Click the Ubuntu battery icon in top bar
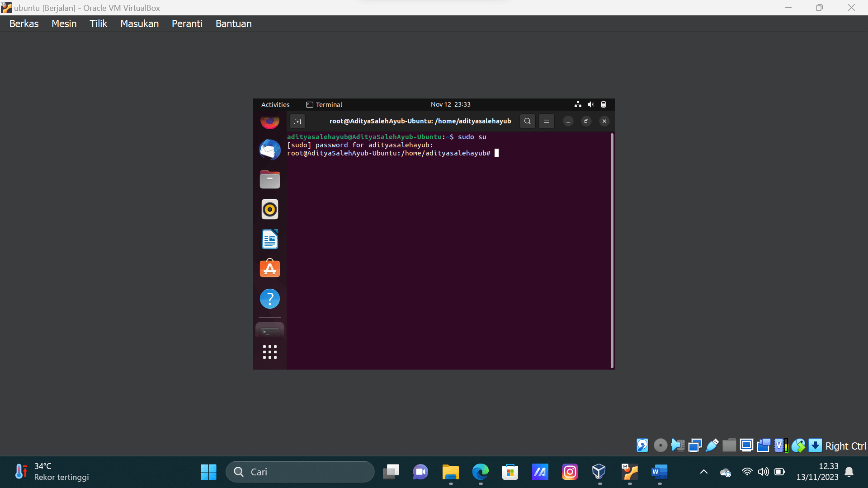 (x=604, y=104)
